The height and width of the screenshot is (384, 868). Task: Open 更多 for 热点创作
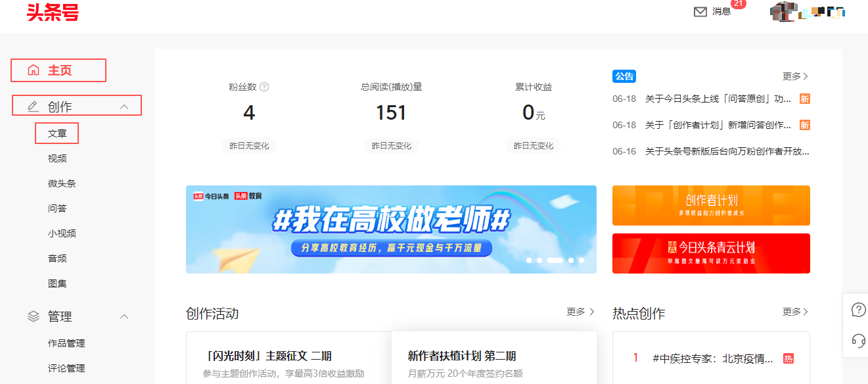795,312
